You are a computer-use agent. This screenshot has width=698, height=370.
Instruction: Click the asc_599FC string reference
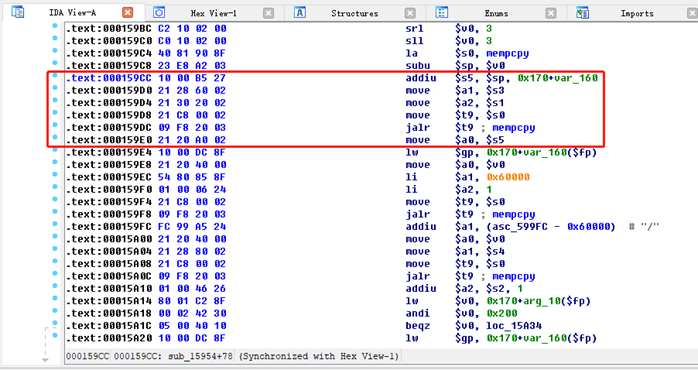pyautogui.click(x=520, y=227)
